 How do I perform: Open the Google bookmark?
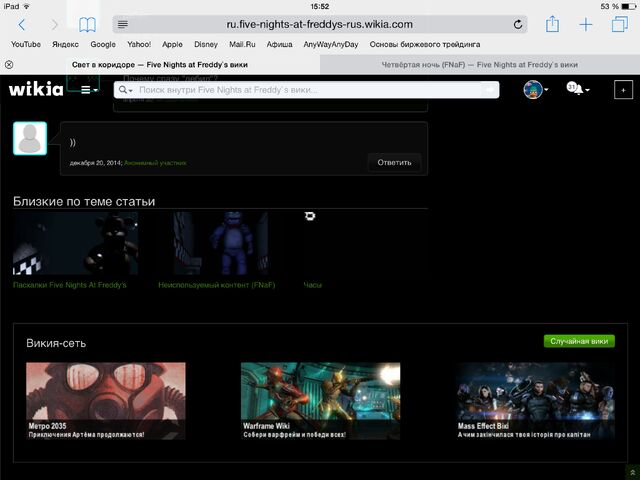[x=103, y=44]
